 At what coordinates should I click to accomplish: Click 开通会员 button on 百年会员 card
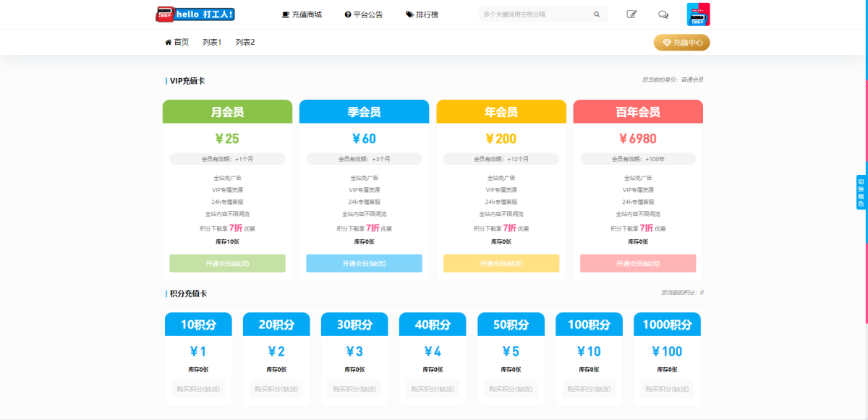point(638,264)
